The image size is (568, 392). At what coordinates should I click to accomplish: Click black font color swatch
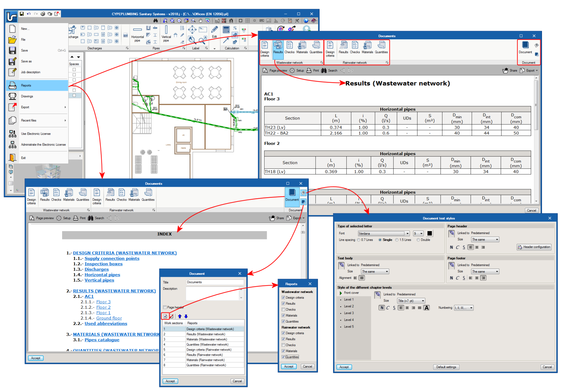tap(429, 234)
